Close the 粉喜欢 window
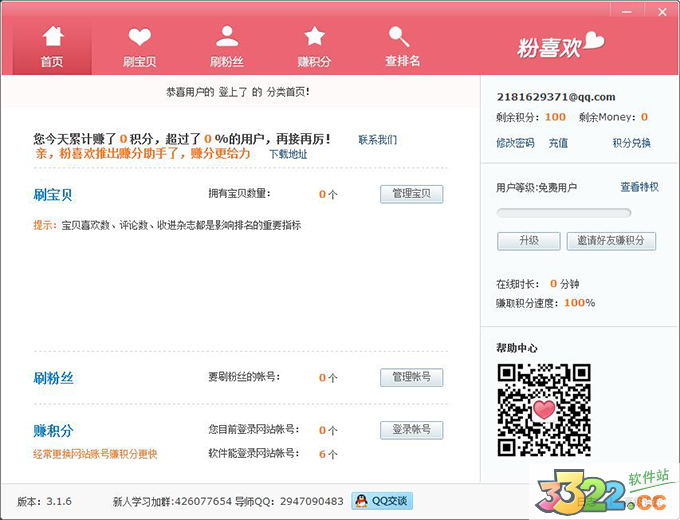Viewport: 680px width, 520px height. click(x=662, y=11)
